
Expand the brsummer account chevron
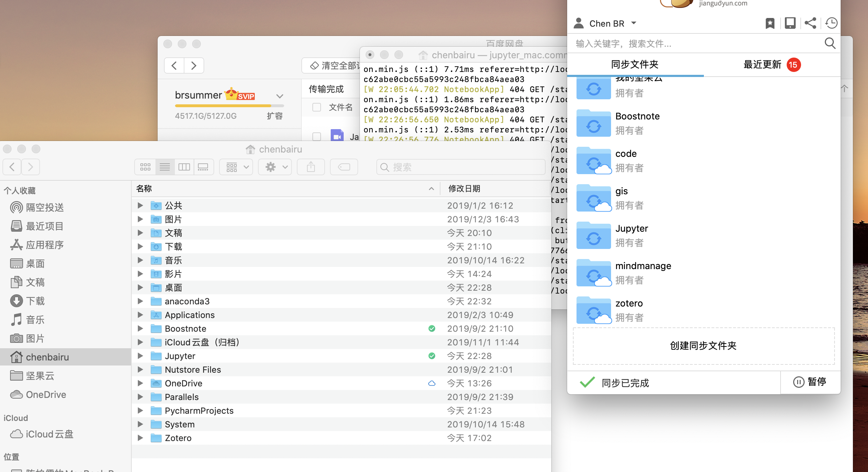pos(280,96)
